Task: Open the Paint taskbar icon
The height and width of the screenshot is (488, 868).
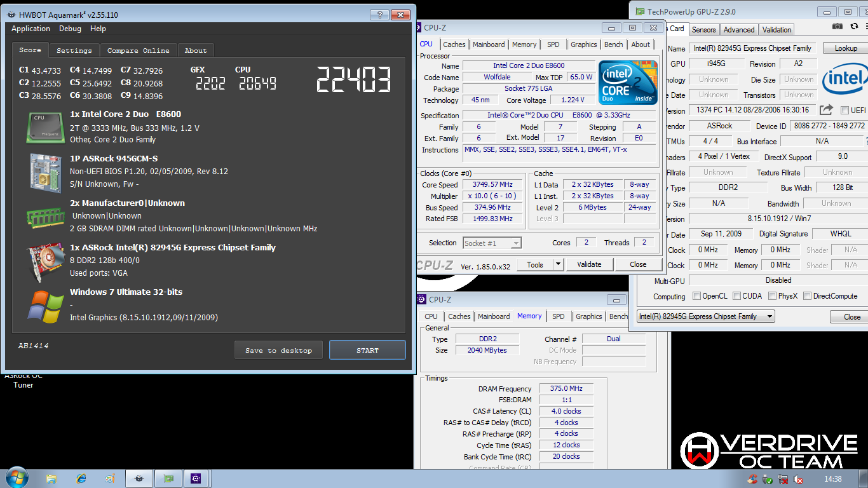Action: 110,478
